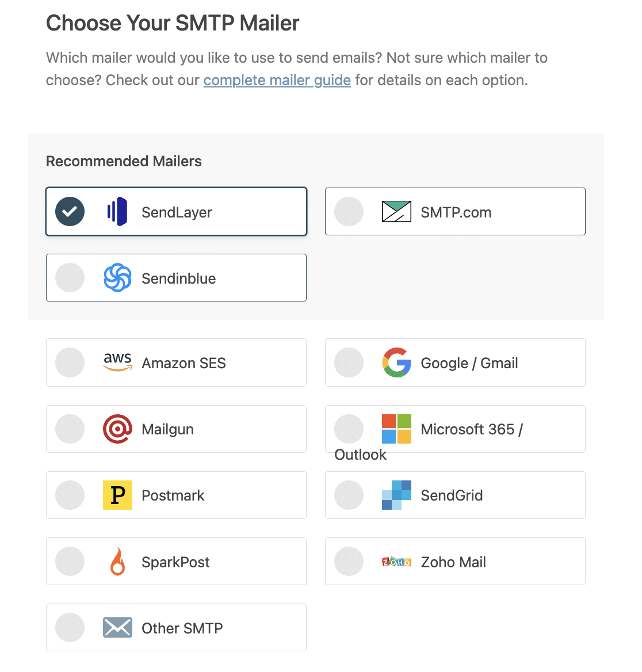The height and width of the screenshot is (672, 642).
Task: Select the Sendinblue radio button
Action: tap(70, 278)
